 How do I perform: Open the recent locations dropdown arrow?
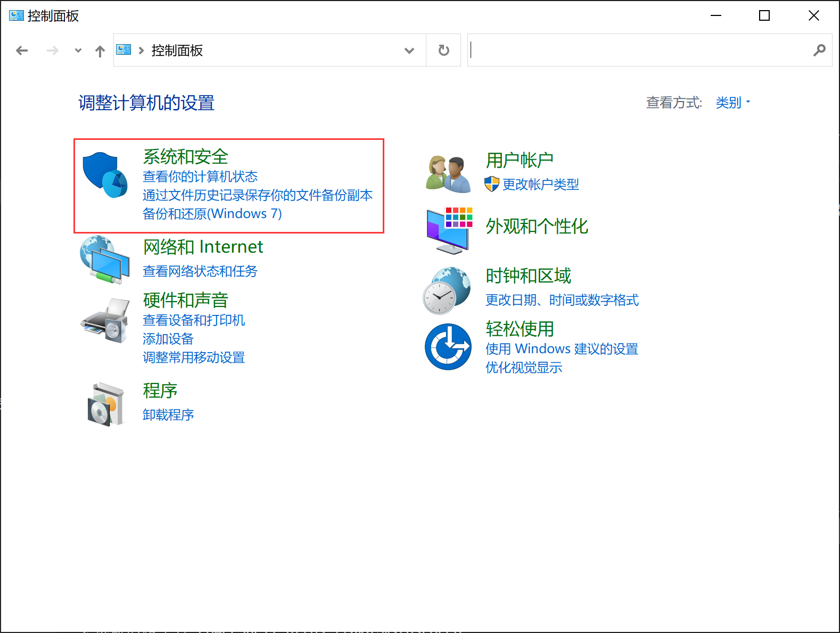(78, 51)
